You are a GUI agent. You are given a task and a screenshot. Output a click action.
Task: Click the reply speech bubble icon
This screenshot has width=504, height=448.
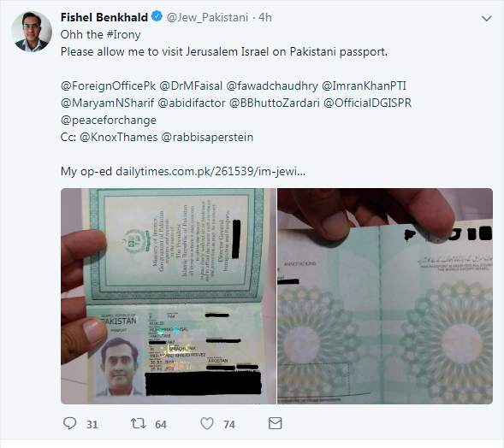point(69,423)
